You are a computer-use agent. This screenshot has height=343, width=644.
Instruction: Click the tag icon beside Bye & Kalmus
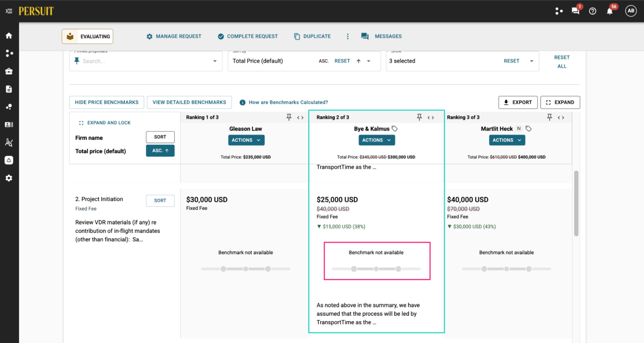pos(395,129)
